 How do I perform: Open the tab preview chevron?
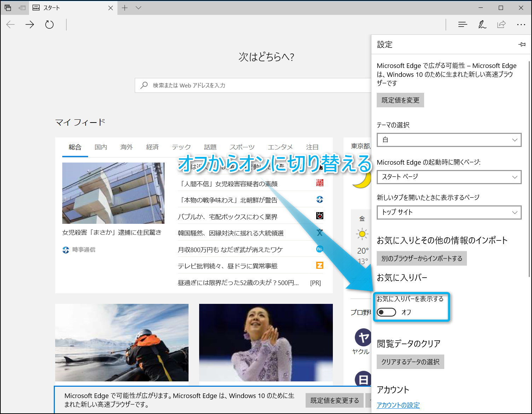pyautogui.click(x=138, y=8)
